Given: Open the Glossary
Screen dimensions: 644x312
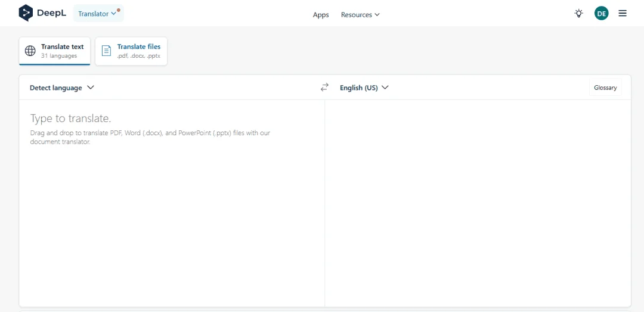Looking at the screenshot, I should tap(605, 88).
